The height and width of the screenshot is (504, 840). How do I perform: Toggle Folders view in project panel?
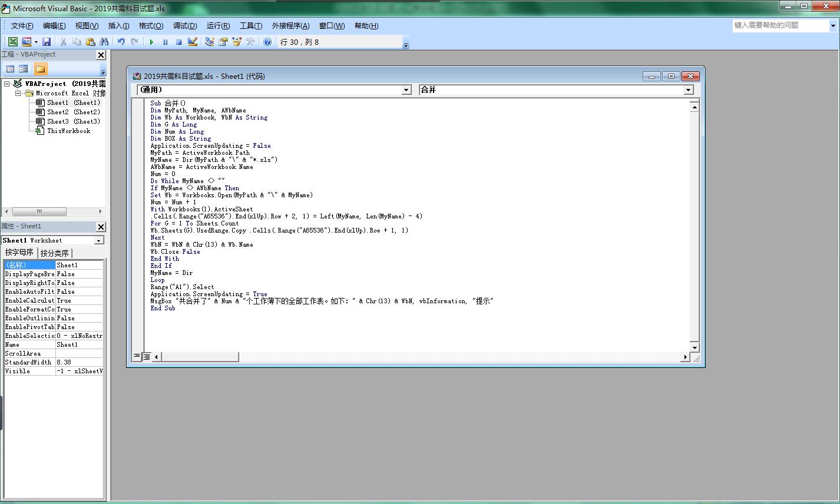tap(40, 69)
